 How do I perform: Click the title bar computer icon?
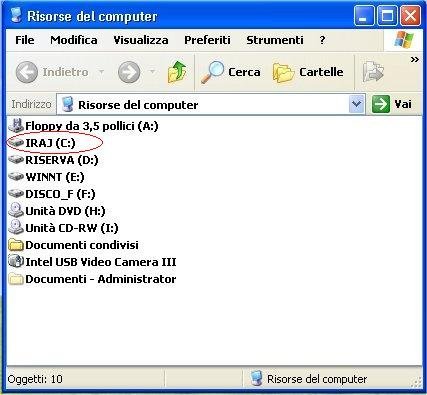click(15, 15)
